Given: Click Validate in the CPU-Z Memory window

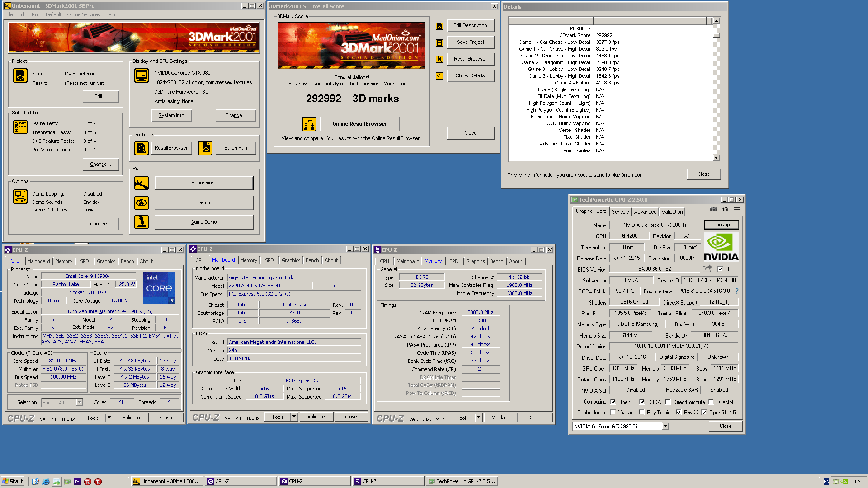Looking at the screenshot, I should (x=500, y=418).
